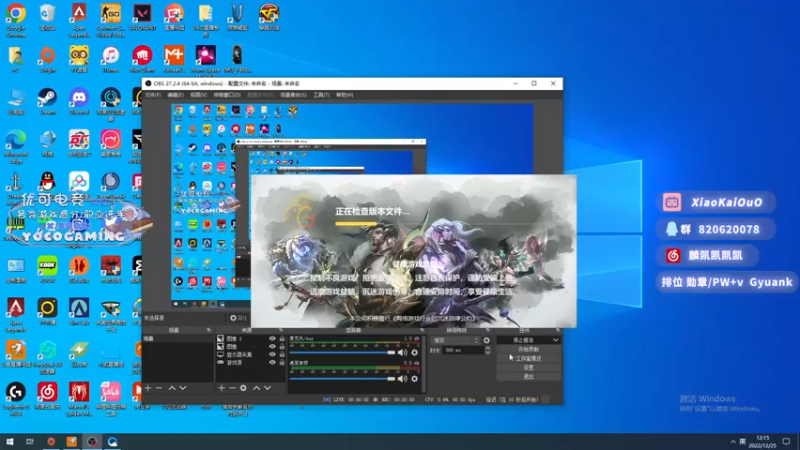
Task: Open the View (V) menu in OBS
Action: click(x=198, y=95)
